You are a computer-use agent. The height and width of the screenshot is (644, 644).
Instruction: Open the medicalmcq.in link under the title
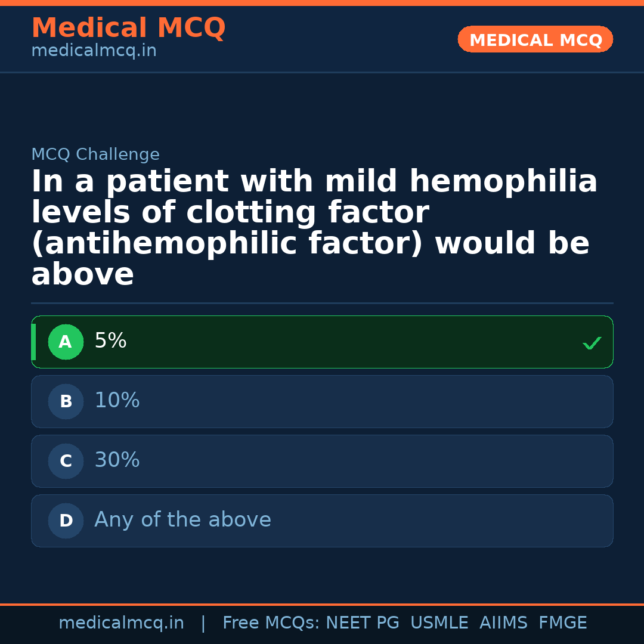click(x=94, y=51)
